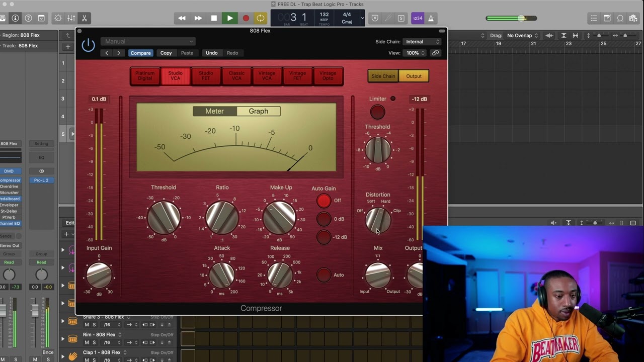Open the Mixer faders icon
The image size is (644, 362).
pos(71,18)
